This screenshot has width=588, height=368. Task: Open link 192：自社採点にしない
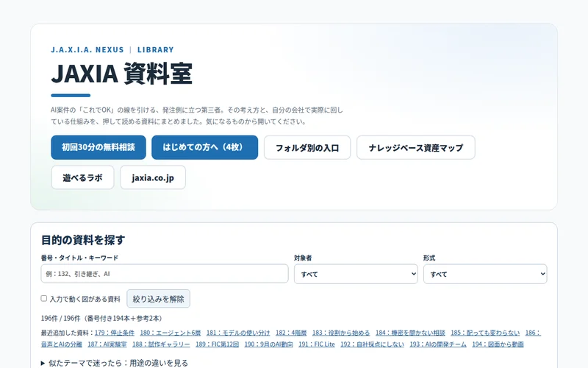[372, 344]
